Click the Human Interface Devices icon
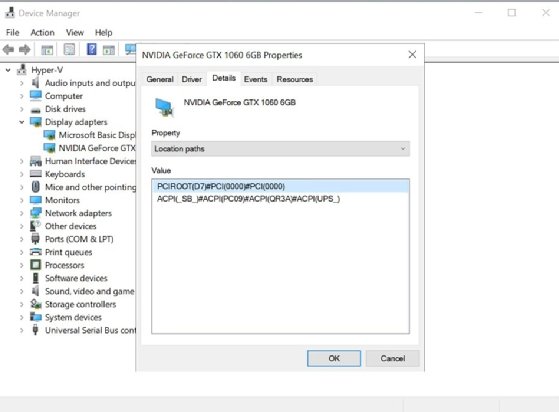The width and height of the screenshot is (559, 412). pyautogui.click(x=36, y=161)
